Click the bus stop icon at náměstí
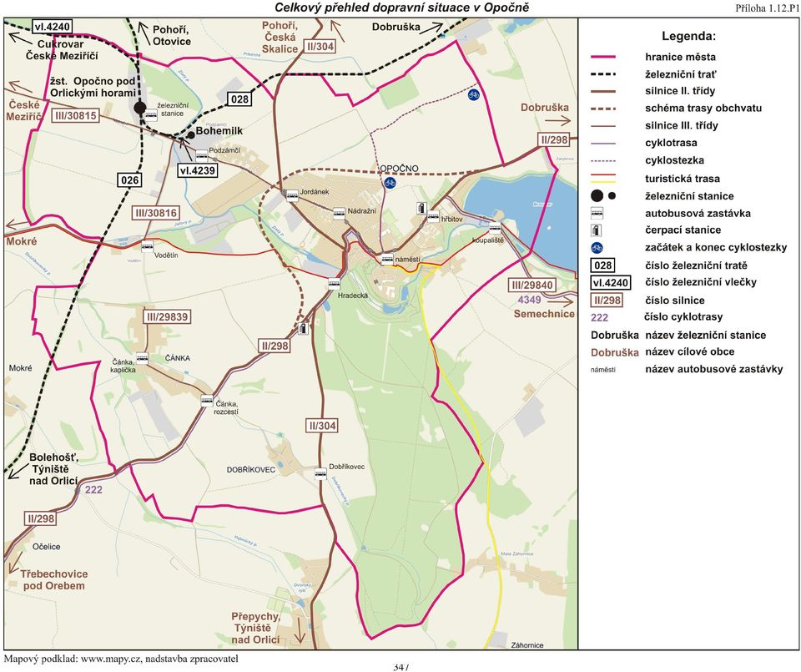The image size is (801, 672). coord(387,259)
